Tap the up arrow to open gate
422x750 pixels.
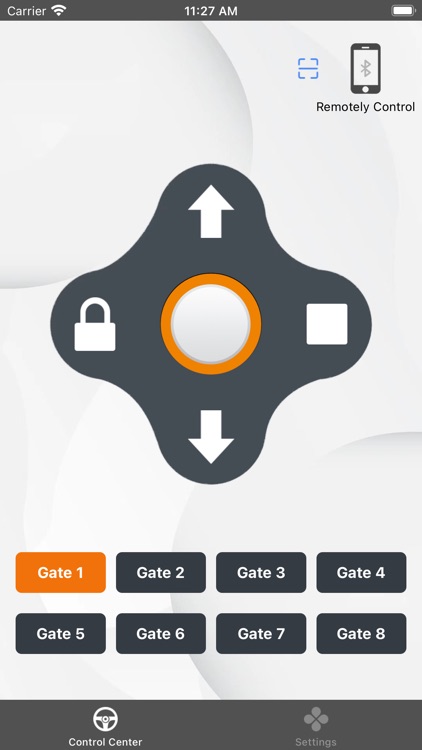[211, 211]
